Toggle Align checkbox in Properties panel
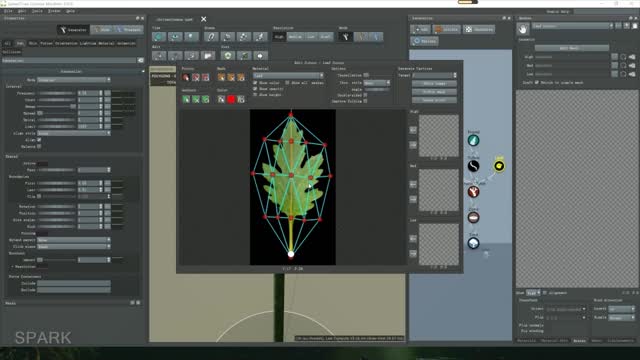640x360 pixels. pyautogui.click(x=39, y=140)
